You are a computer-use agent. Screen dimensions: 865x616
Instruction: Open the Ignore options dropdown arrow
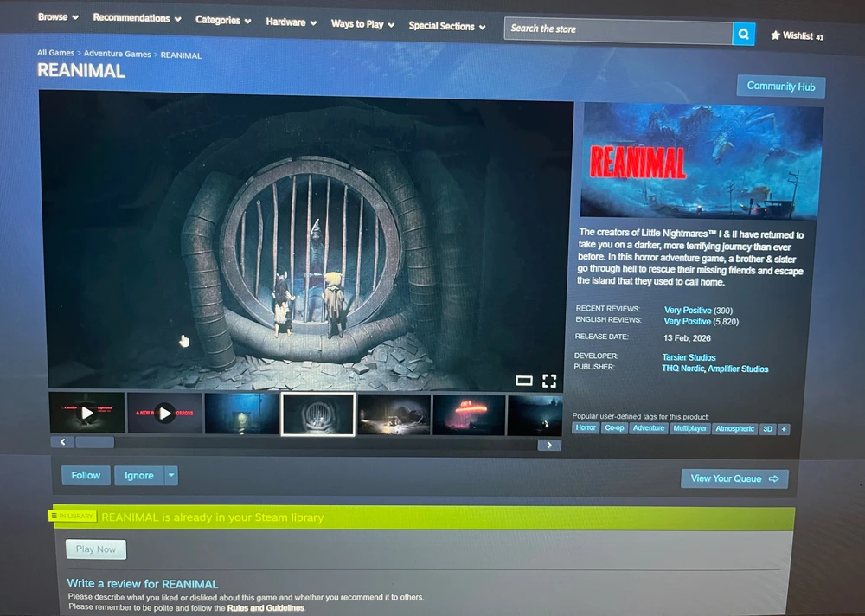(171, 475)
